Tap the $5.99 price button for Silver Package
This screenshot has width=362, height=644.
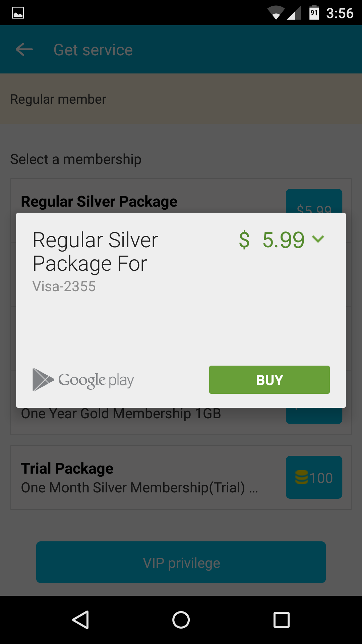click(314, 201)
